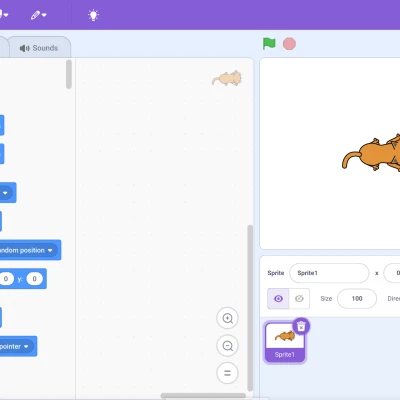400x400 pixels.
Task: Edit the y value 0 in the block
Action: (x=34, y=279)
